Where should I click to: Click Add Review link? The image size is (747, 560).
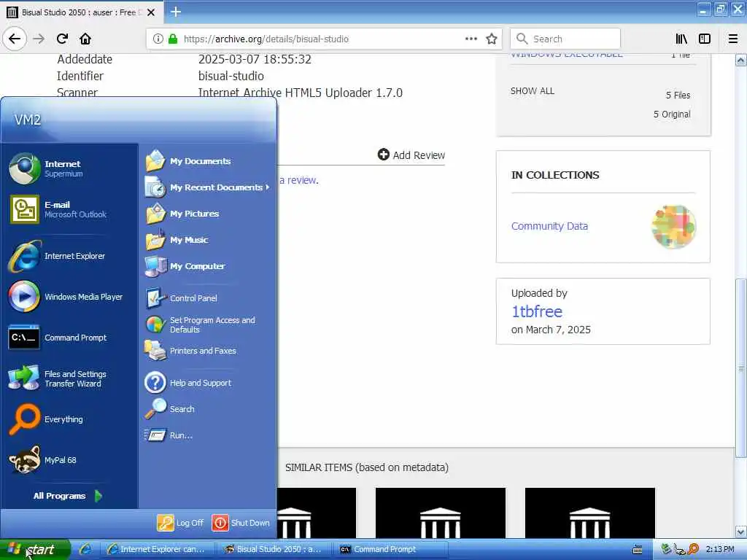click(411, 155)
